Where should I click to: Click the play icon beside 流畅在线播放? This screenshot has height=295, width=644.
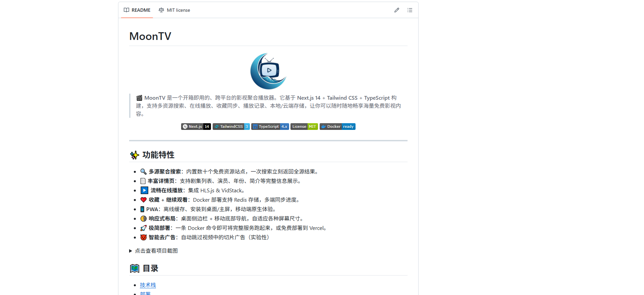(x=144, y=190)
